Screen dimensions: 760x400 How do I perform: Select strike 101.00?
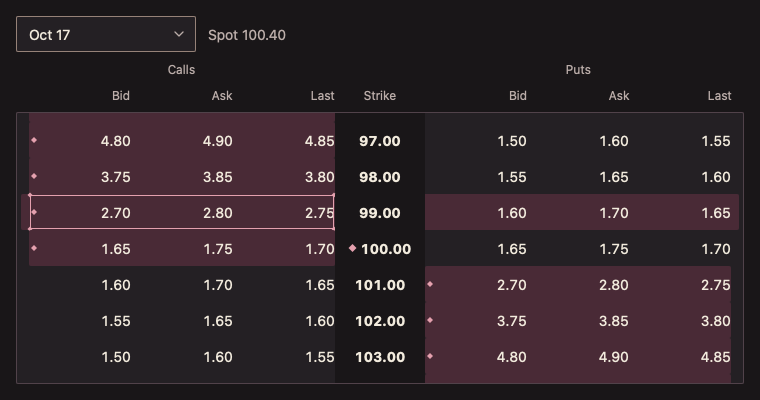point(380,285)
